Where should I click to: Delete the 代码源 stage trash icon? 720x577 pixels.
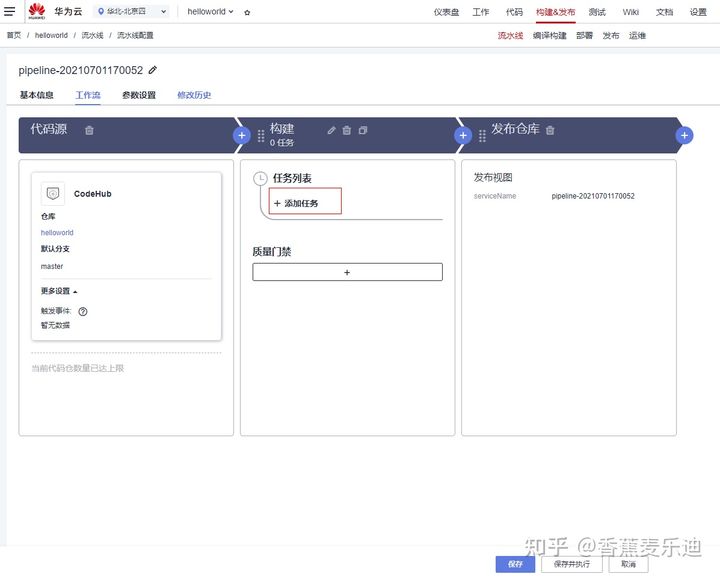tap(89, 130)
